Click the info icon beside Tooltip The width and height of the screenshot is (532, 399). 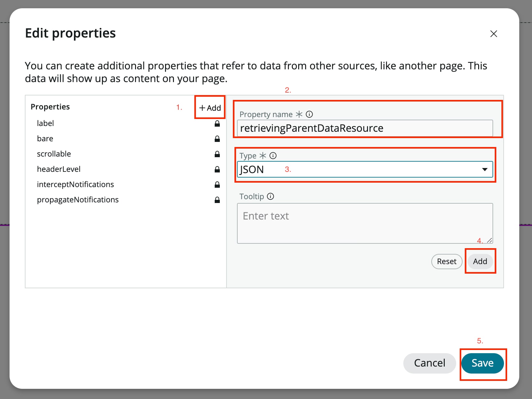click(270, 196)
